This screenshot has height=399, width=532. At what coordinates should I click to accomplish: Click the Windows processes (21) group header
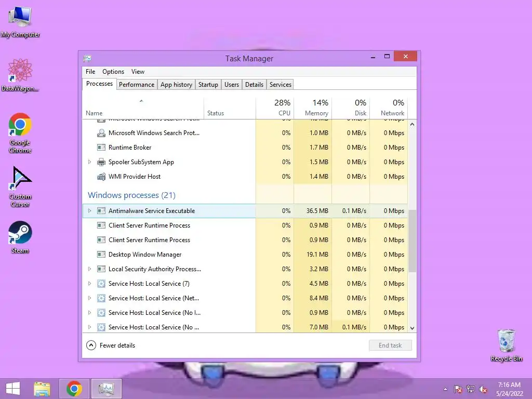[x=131, y=195]
